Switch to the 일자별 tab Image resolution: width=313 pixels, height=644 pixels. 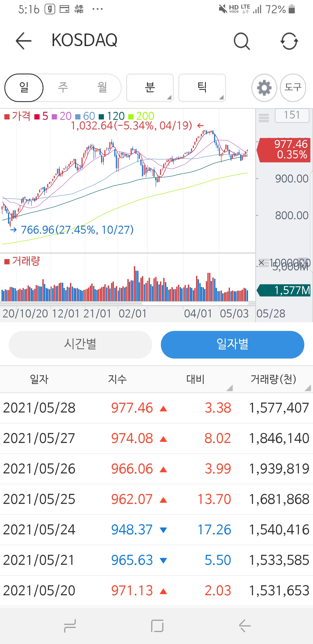tap(232, 344)
